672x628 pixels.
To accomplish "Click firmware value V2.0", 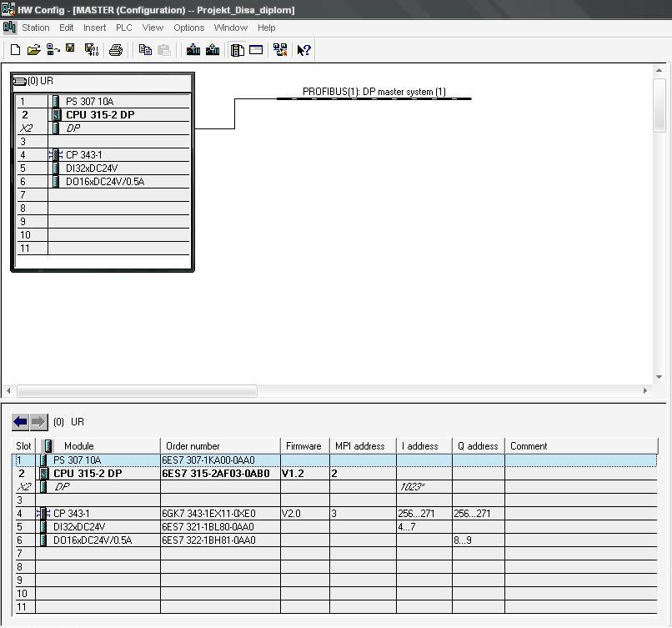I will pos(291,514).
